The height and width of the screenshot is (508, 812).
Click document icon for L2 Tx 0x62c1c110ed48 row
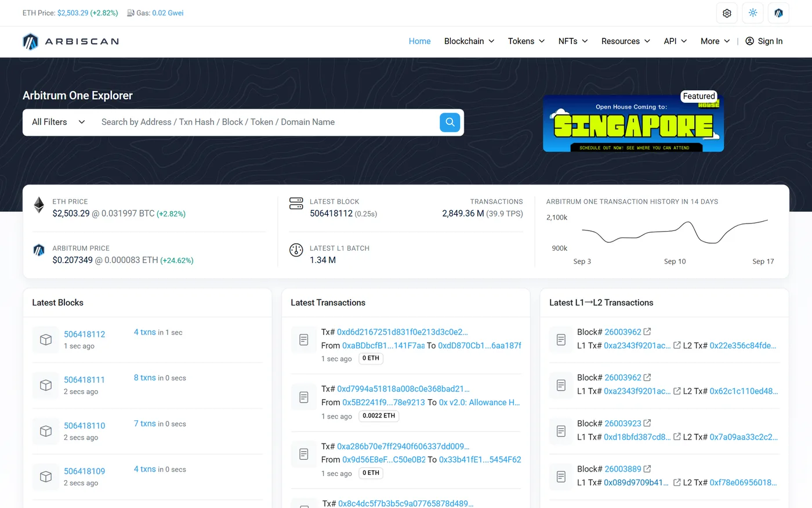pyautogui.click(x=561, y=385)
